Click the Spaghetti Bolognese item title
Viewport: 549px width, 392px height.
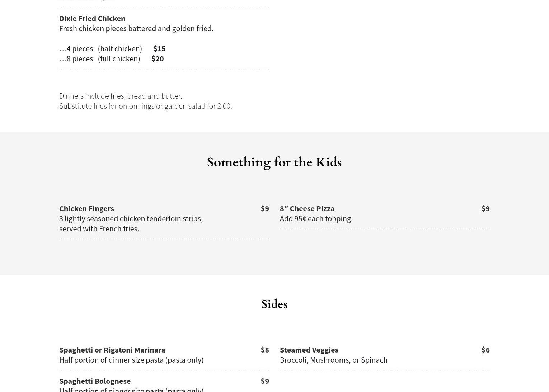[95, 381]
